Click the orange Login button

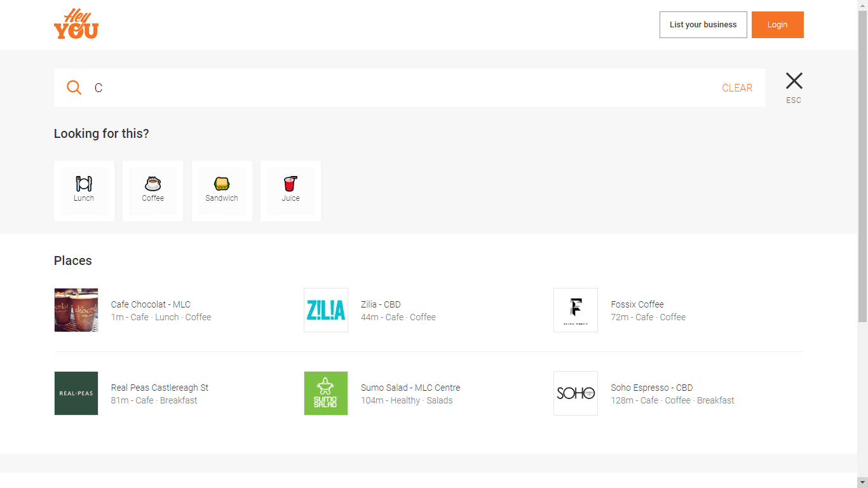click(x=778, y=25)
